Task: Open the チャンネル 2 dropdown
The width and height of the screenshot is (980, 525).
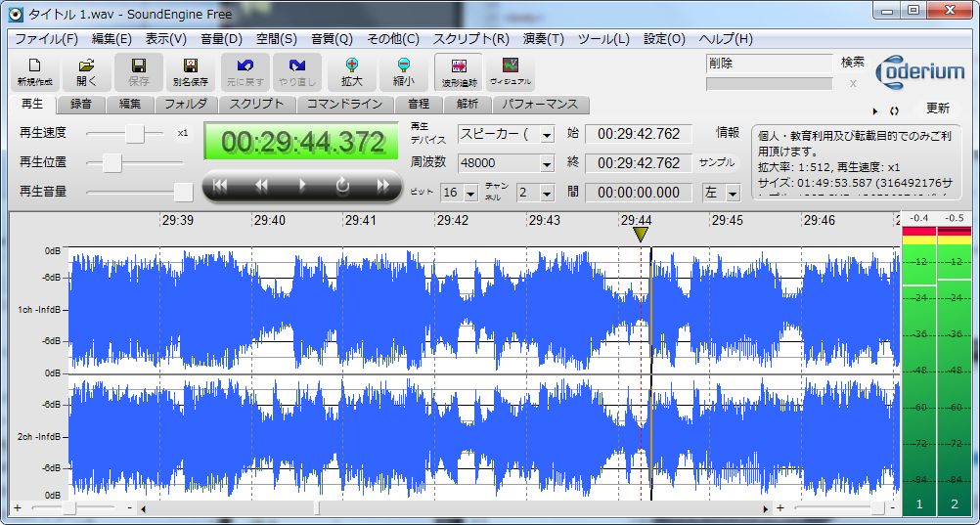Action: pyautogui.click(x=547, y=194)
